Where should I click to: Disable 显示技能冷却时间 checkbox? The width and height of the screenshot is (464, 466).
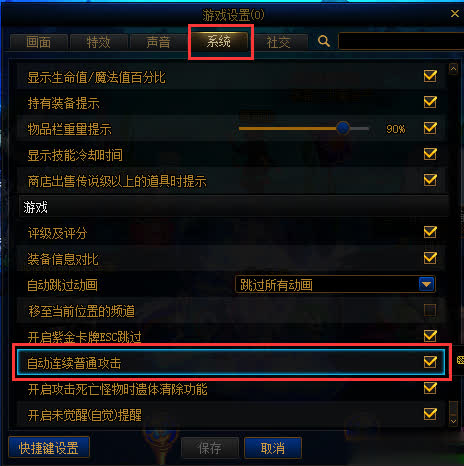[430, 154]
